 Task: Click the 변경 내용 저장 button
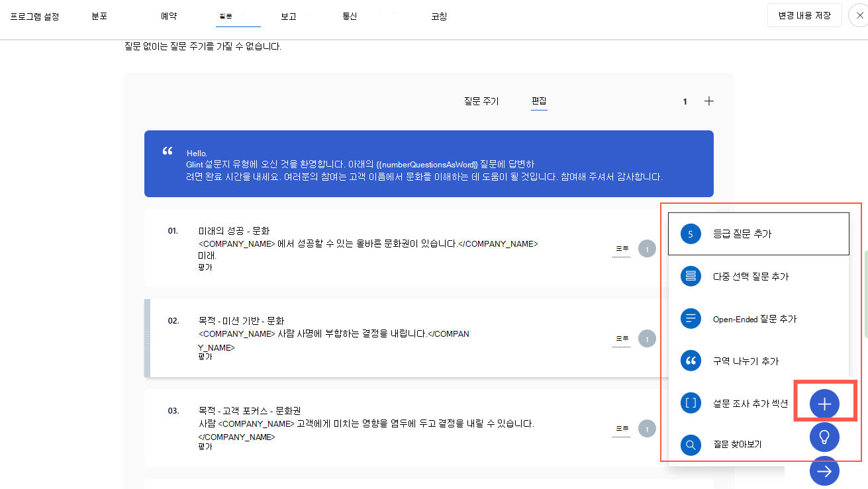(x=804, y=15)
